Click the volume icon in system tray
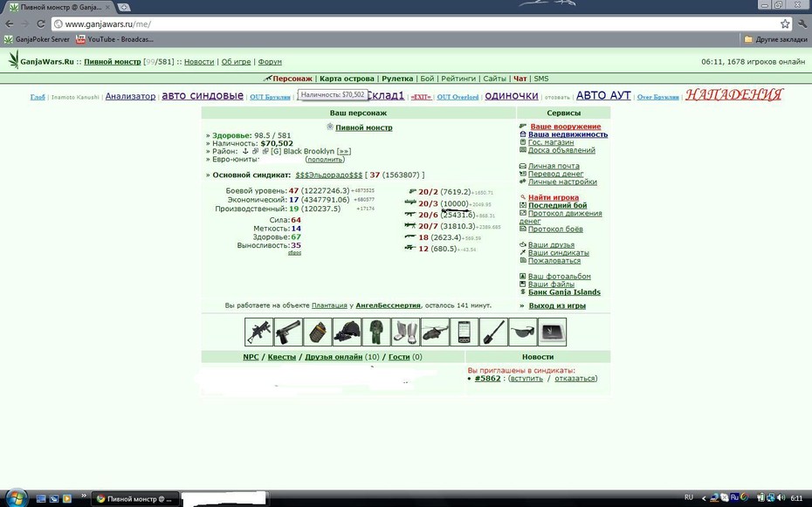Viewport: 812px width, 507px height. [781, 497]
